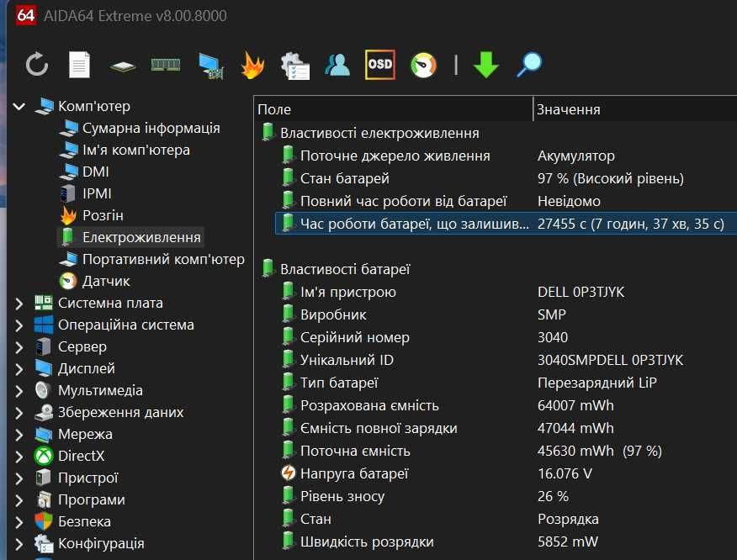Expand the DirectX tree node
The height and width of the screenshot is (560, 737).
[19, 457]
